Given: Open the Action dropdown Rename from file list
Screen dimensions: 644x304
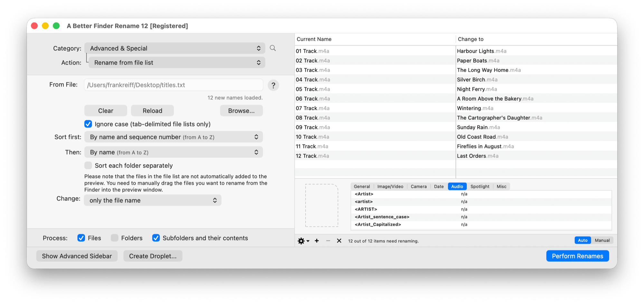Looking at the screenshot, I should pos(177,63).
